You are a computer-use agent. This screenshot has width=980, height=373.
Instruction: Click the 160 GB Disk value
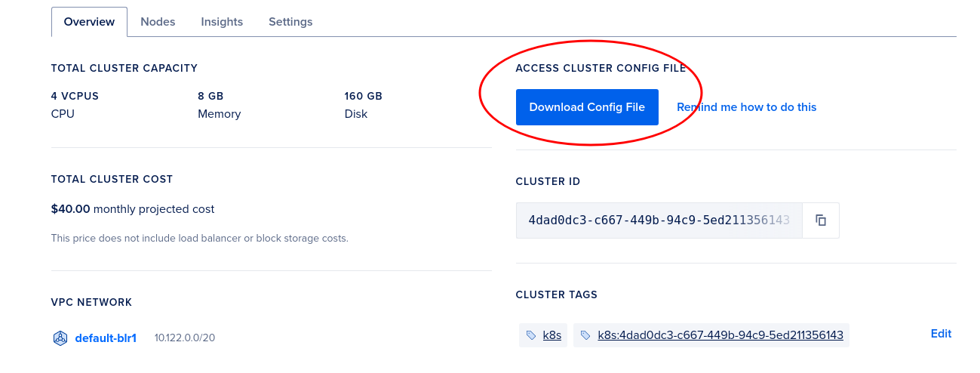pyautogui.click(x=363, y=97)
